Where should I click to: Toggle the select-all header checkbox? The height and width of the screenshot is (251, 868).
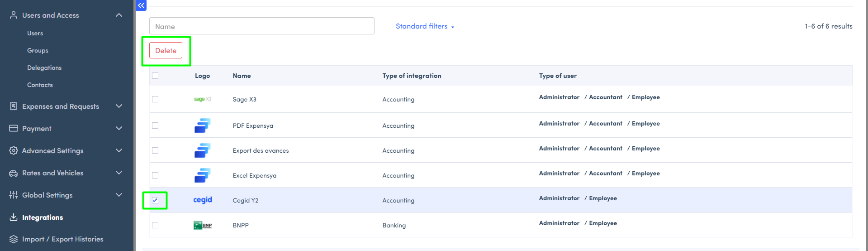[155, 76]
